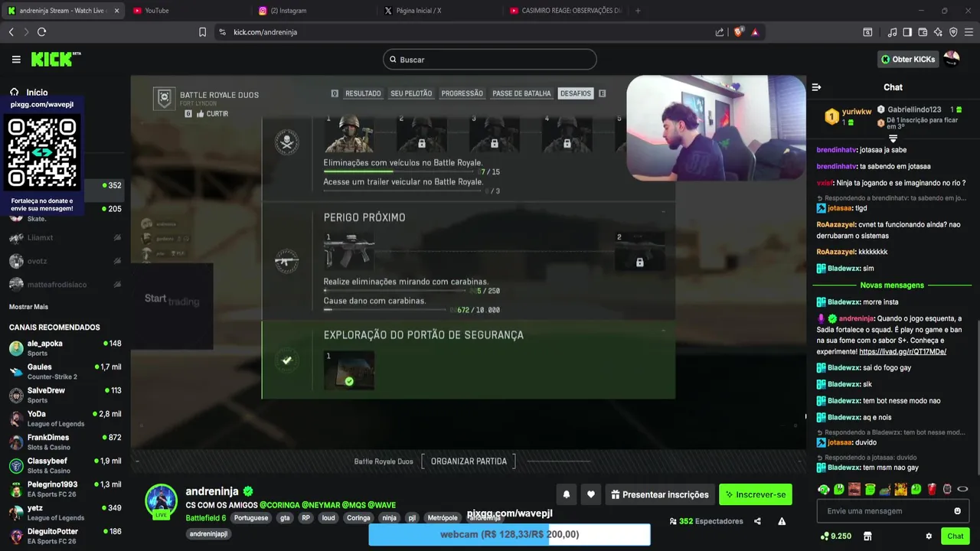The width and height of the screenshot is (980, 551).
Task: Click the site info icon before the URL
Action: pos(222,32)
